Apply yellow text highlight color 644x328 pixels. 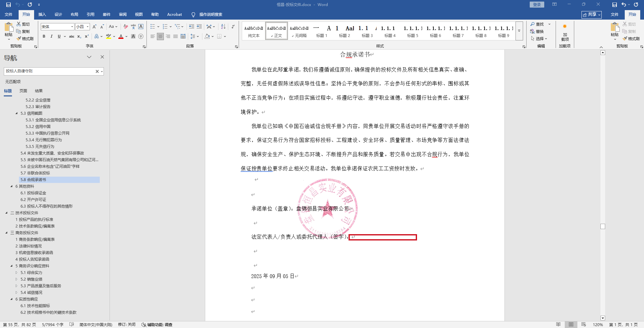109,36
